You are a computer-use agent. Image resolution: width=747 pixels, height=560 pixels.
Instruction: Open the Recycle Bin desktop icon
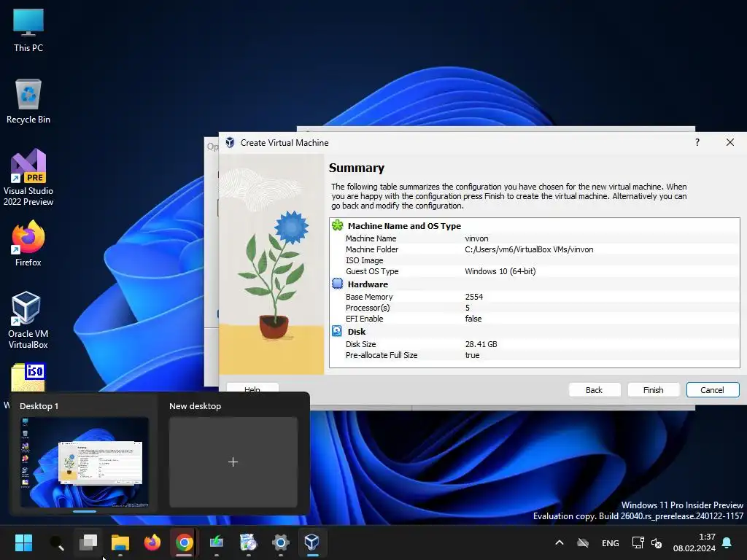tap(28, 101)
